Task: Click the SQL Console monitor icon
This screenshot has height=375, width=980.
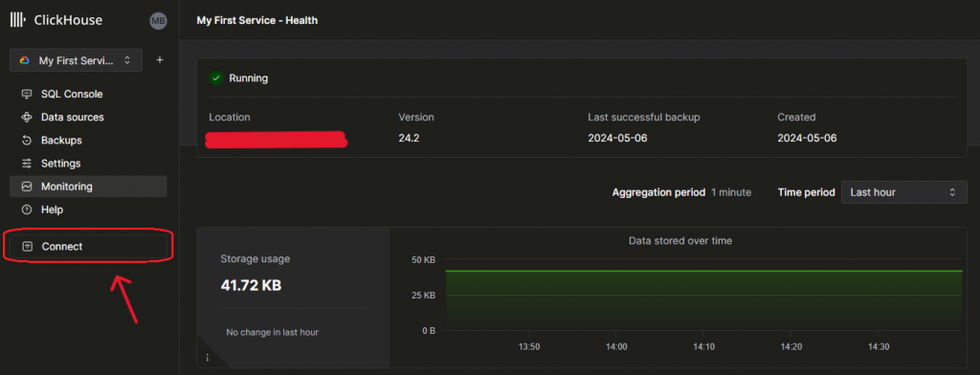Action: click(27, 95)
